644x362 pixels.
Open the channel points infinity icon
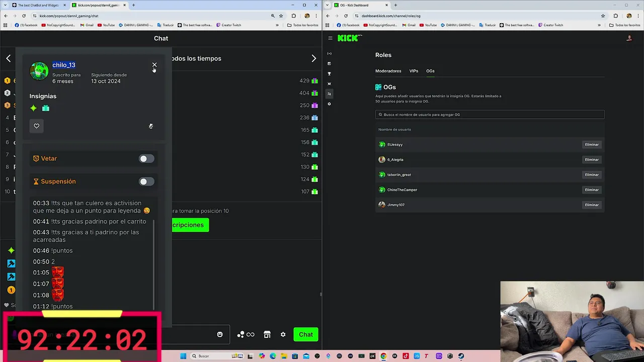click(251, 334)
